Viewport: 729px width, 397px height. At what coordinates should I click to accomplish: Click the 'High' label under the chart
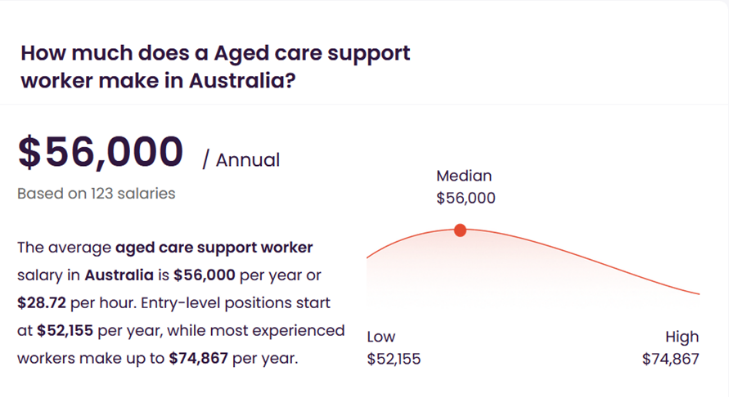[x=682, y=337]
